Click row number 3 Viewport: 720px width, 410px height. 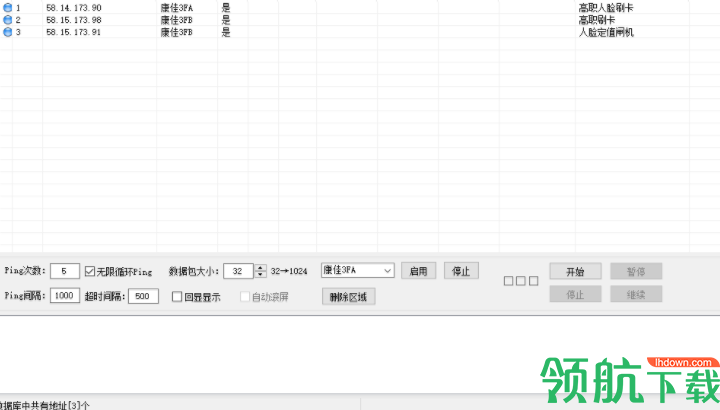[18, 32]
